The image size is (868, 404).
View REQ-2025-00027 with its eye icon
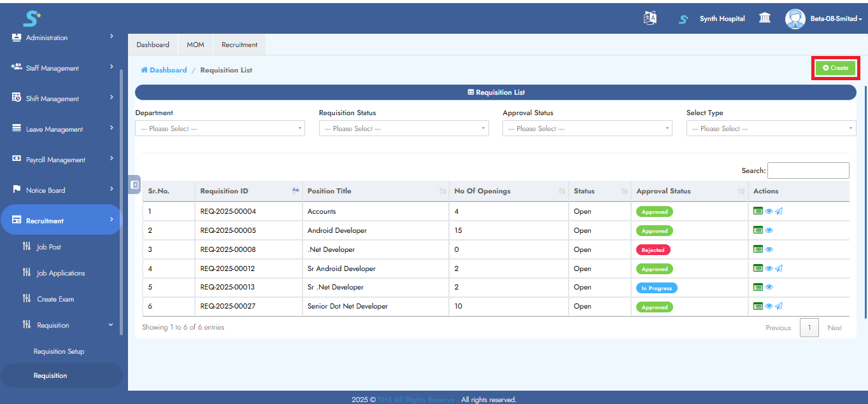pyautogui.click(x=768, y=306)
